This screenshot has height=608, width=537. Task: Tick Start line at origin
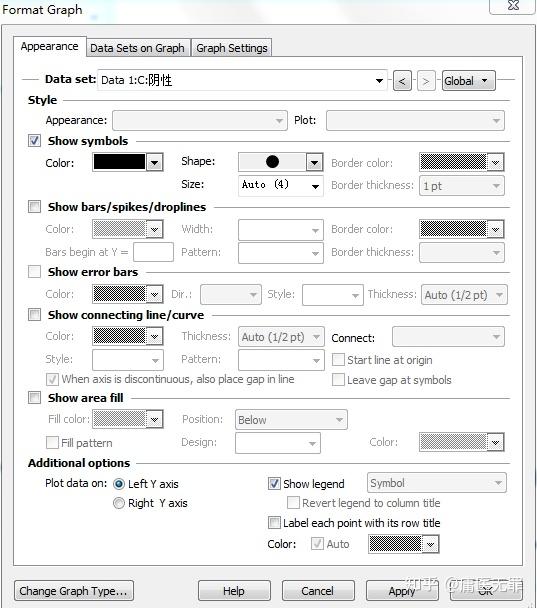(338, 359)
